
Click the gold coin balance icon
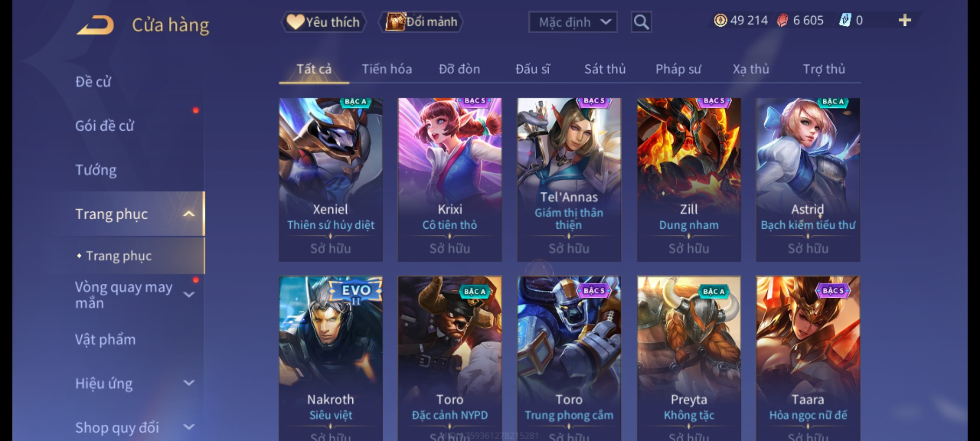[720, 20]
